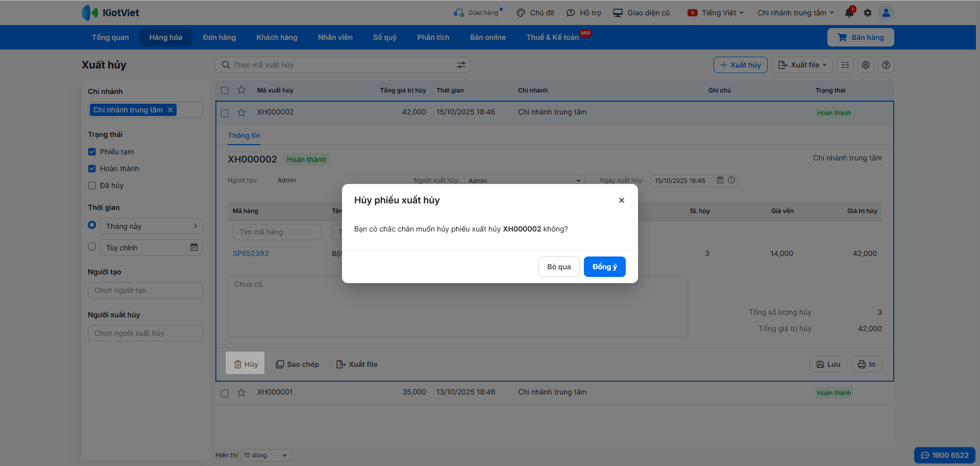
Task: Open the top settings gear
Action: coord(868,13)
